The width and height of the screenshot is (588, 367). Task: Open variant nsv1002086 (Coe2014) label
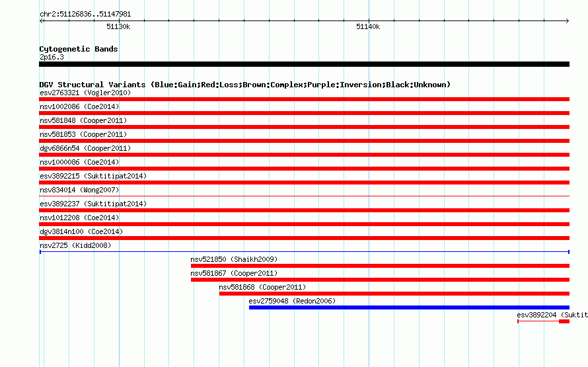pos(79,106)
